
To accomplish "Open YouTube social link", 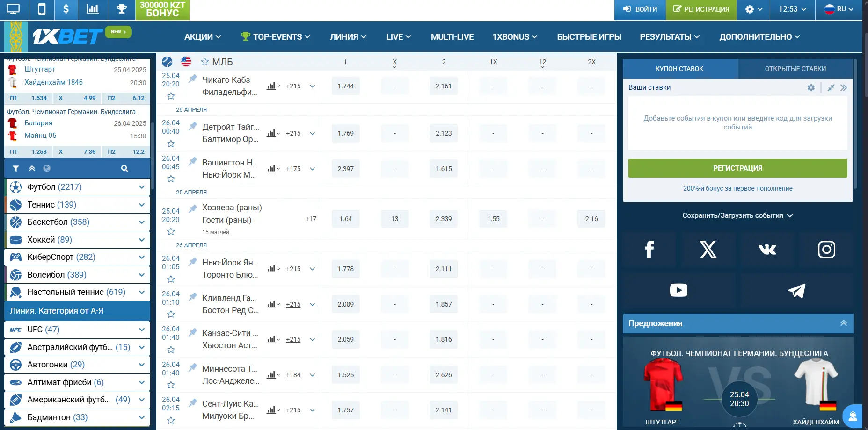I will click(678, 290).
